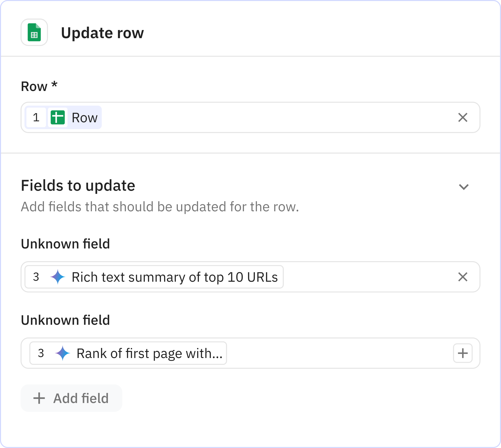The image size is (501, 448).
Task: Click the Add field button
Action: 71,398
